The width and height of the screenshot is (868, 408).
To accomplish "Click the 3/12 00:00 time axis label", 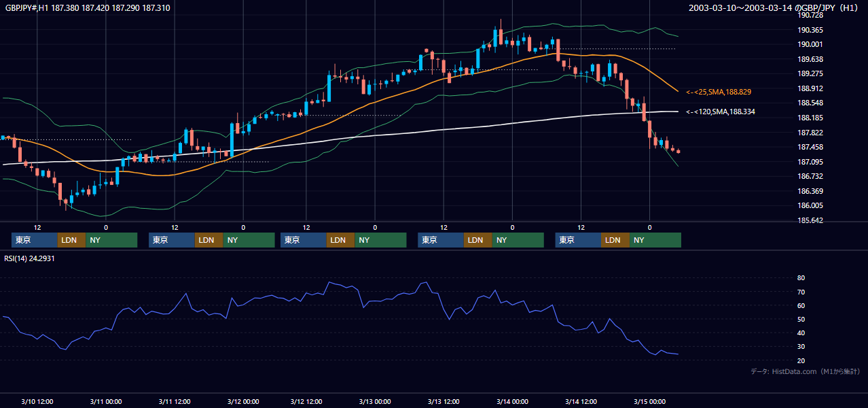I will pos(242,401).
